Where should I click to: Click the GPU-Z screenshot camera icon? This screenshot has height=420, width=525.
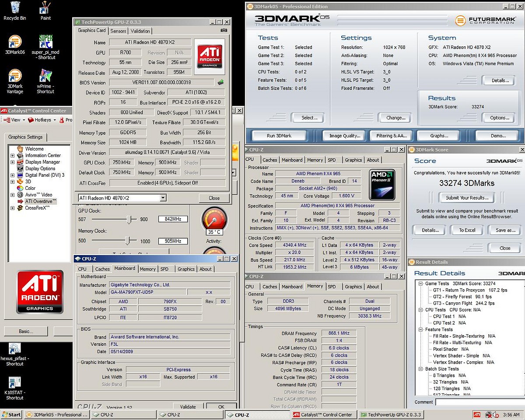coord(224,31)
